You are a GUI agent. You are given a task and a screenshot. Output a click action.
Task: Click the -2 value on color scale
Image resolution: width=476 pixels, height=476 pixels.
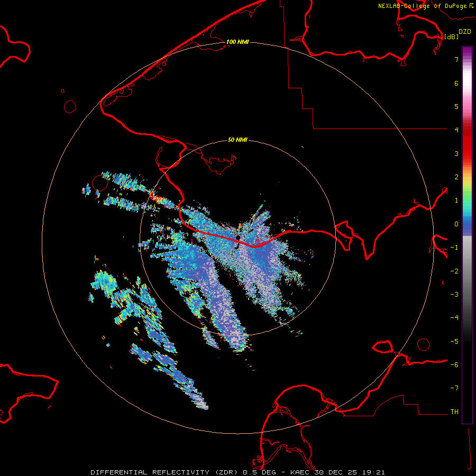pyautogui.click(x=454, y=271)
